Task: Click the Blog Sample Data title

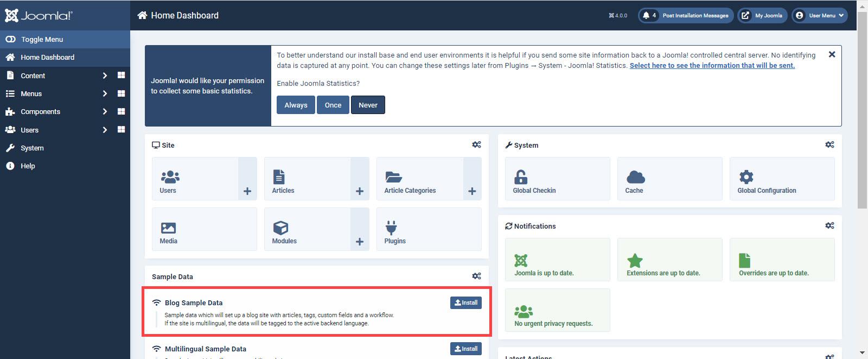Action: coord(194,303)
